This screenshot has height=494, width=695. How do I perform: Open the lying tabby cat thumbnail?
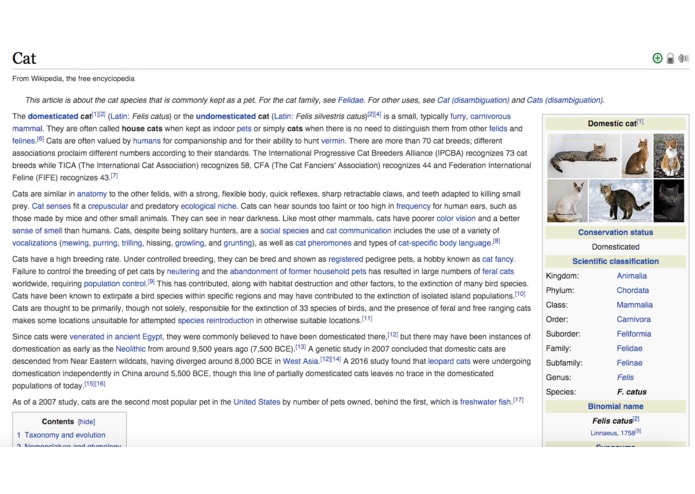pyautogui.click(x=583, y=156)
